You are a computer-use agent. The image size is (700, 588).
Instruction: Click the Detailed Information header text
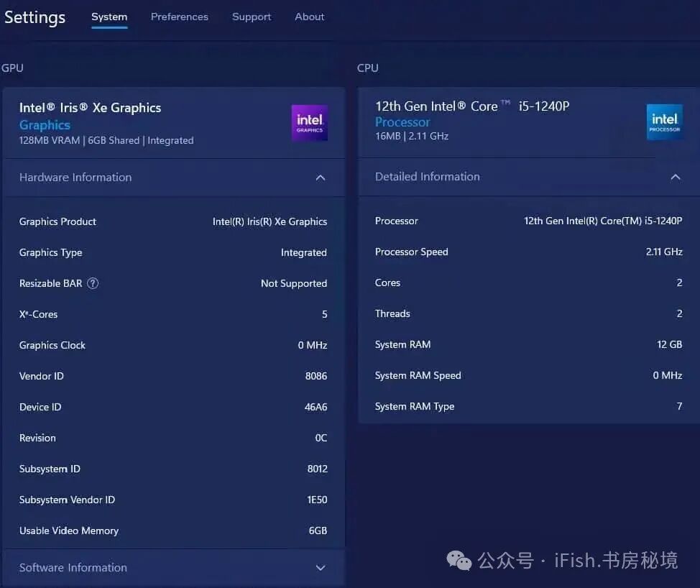[x=427, y=176]
